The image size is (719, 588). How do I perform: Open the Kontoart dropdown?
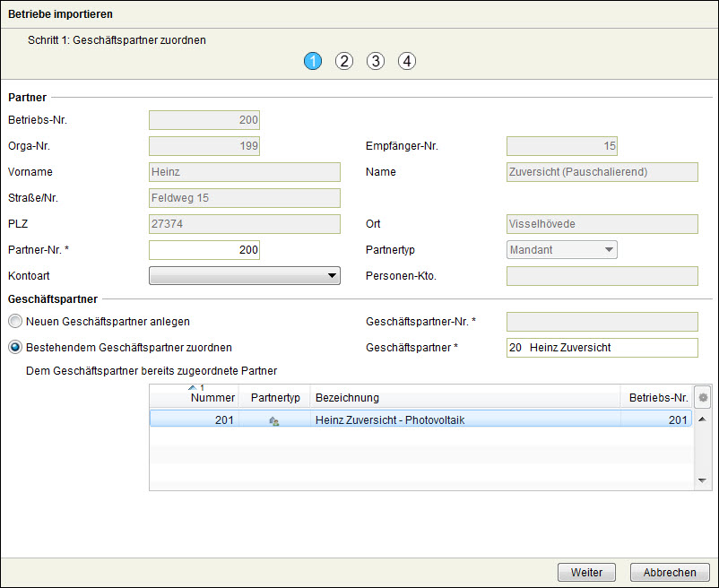coord(245,276)
